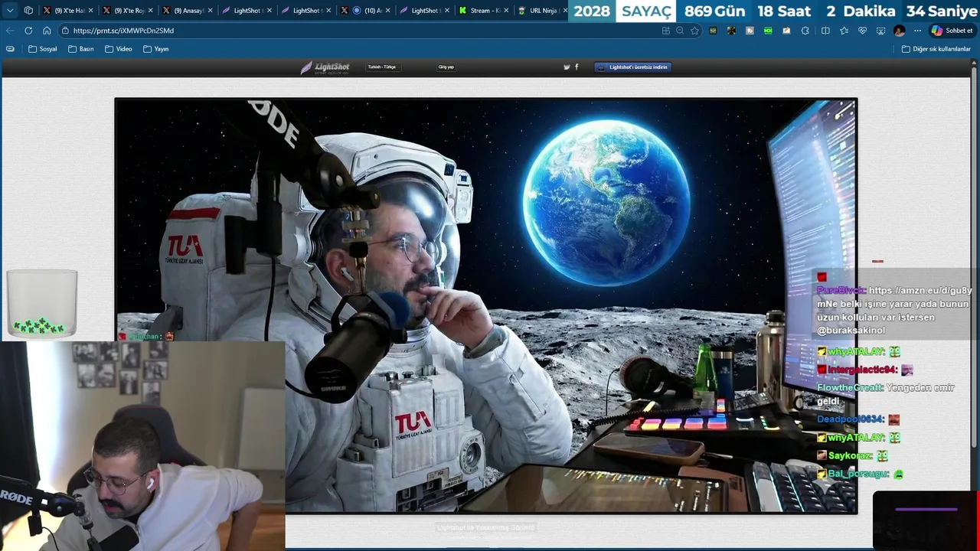Open the tab actions menu chevron

[10, 11]
